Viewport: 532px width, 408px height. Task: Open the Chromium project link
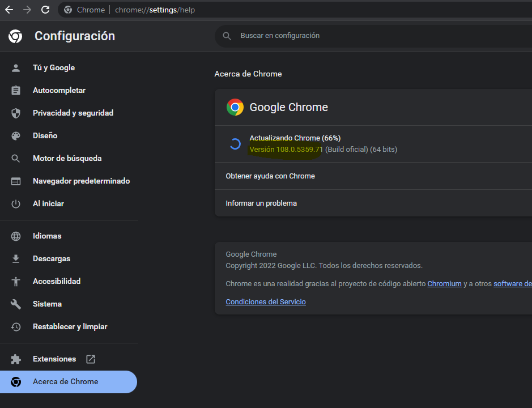[444, 283]
